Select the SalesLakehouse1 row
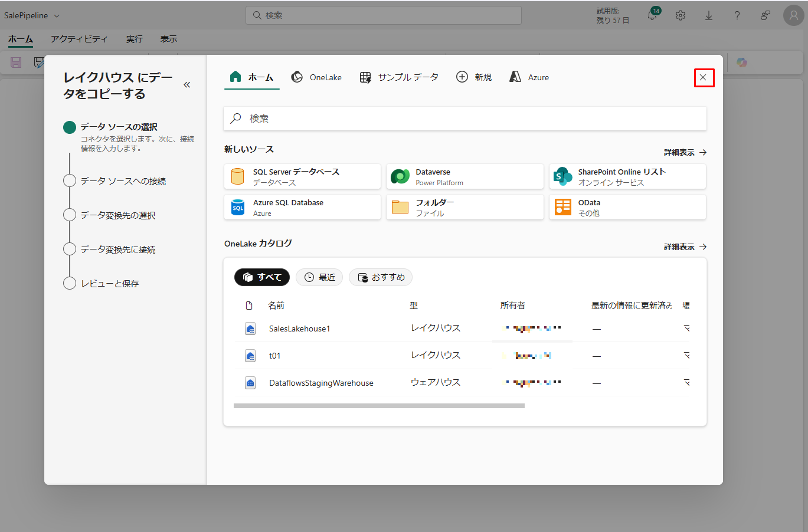The image size is (808, 532). tap(299, 329)
